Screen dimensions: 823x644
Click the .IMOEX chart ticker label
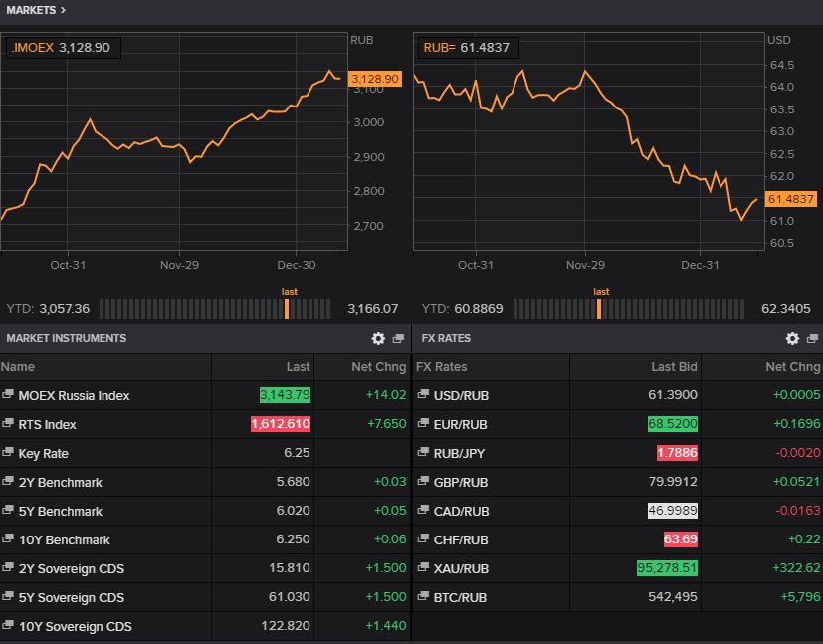[x=32, y=47]
